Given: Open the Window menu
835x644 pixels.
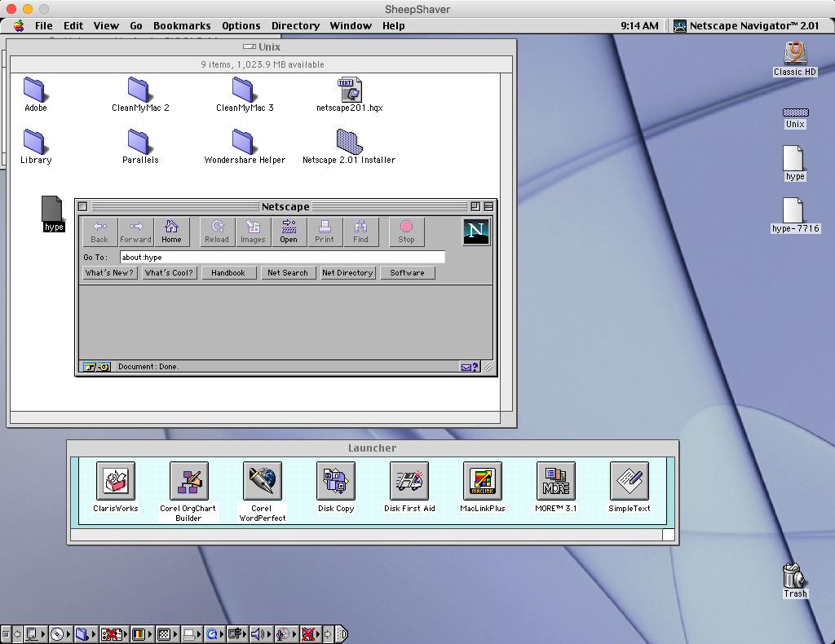Looking at the screenshot, I should (351, 25).
